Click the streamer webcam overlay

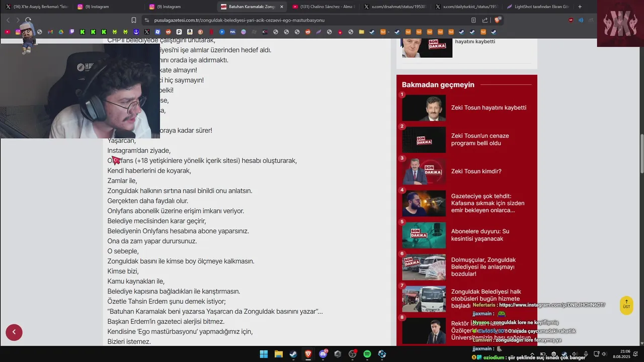(x=80, y=90)
